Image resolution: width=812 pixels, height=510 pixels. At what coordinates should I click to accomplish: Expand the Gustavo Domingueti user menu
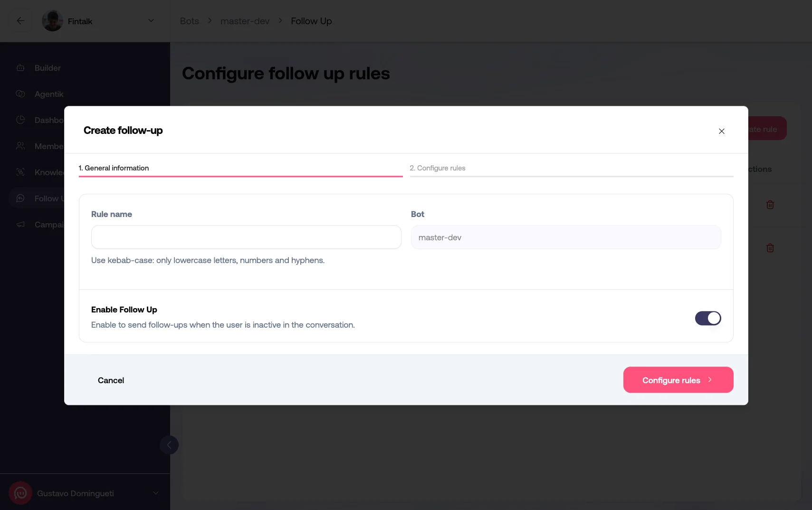155,493
